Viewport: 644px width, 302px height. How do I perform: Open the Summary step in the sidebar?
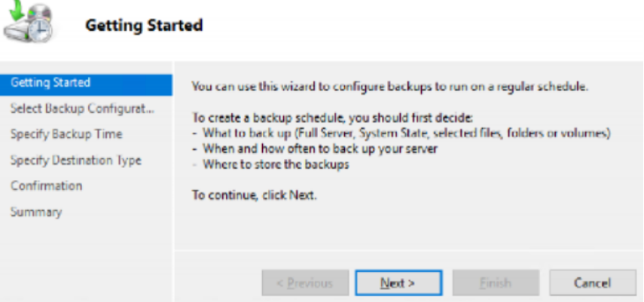[x=36, y=212]
